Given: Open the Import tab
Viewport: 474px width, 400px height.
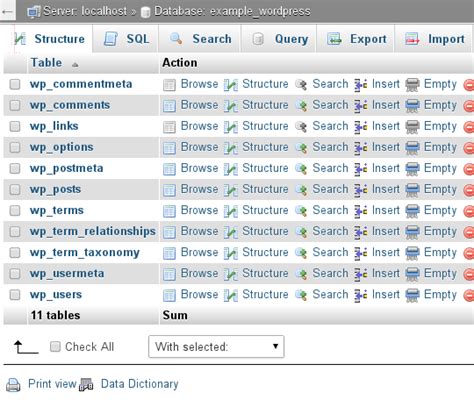Looking at the screenshot, I should 433,39.
